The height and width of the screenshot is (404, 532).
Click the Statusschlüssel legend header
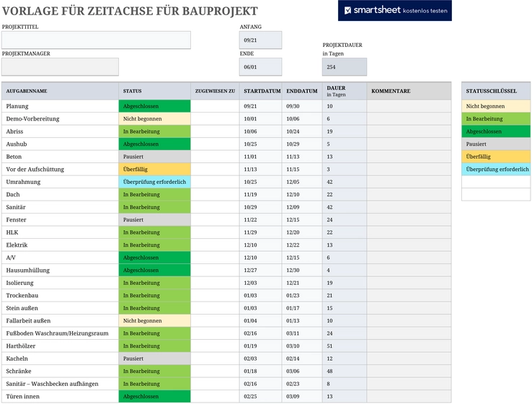click(496, 91)
